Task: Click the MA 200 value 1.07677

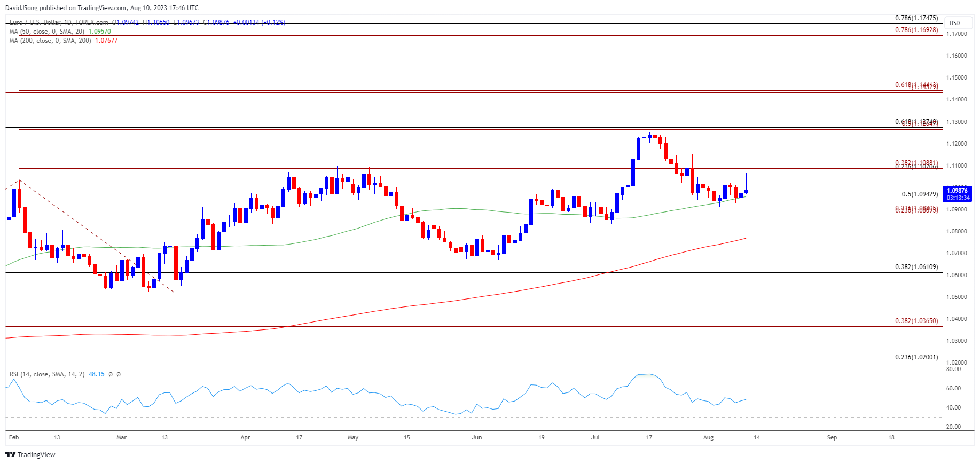Action: (106, 41)
